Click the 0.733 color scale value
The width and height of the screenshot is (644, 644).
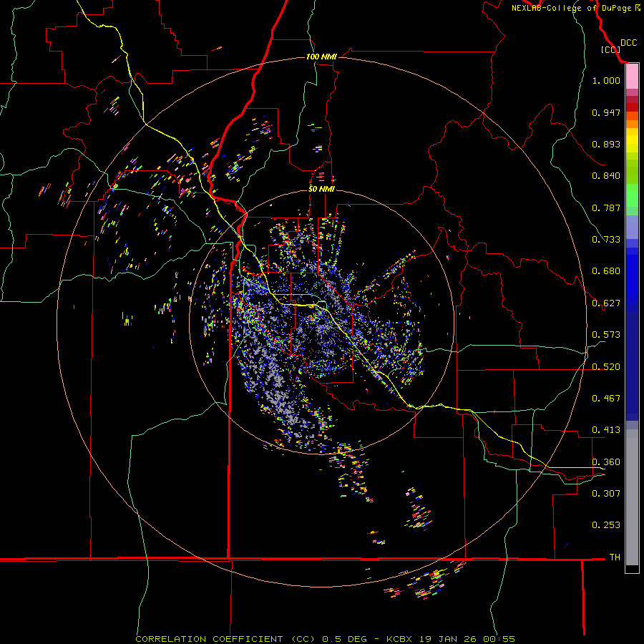pos(606,240)
